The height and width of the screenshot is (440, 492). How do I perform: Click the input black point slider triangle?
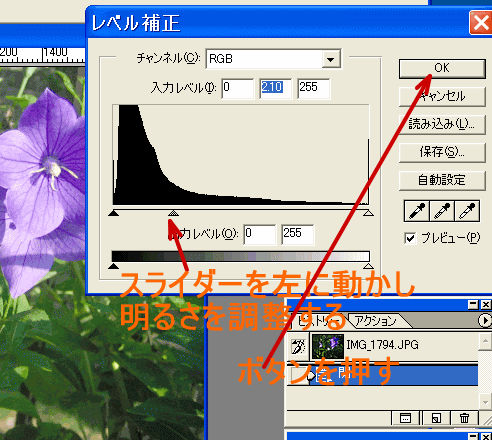(x=114, y=213)
